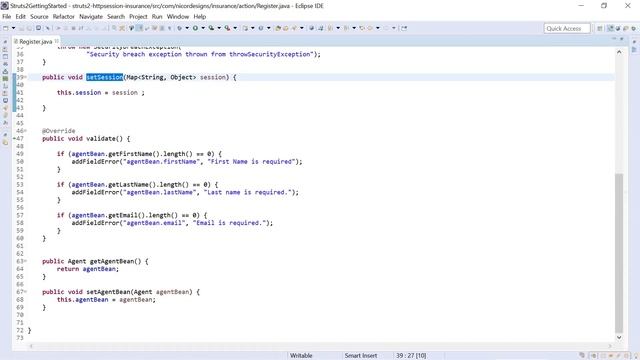
Task: Click the Smart Insert status bar entry
Action: click(x=361, y=356)
